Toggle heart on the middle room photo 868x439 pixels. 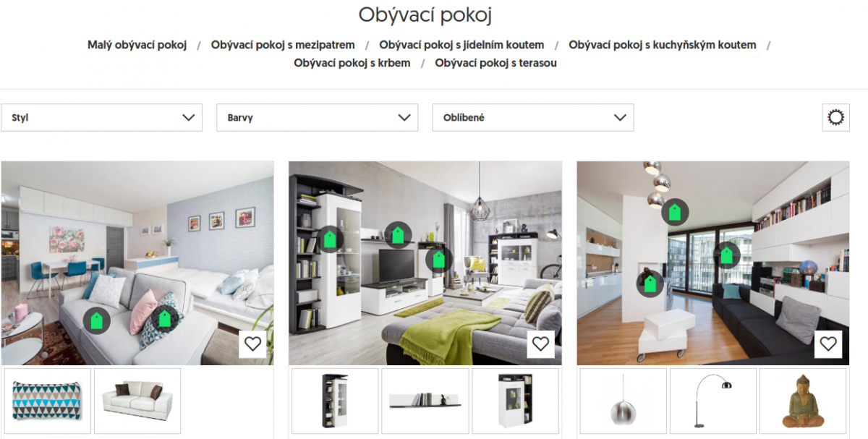(x=540, y=344)
